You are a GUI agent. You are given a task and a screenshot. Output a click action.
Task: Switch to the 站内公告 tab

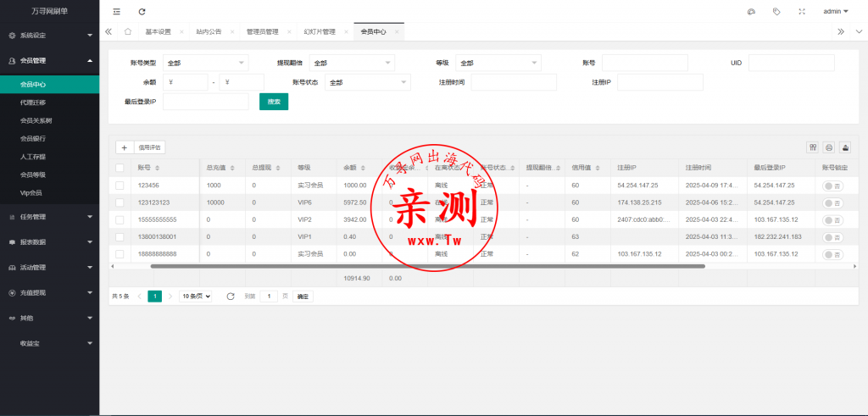coord(209,32)
